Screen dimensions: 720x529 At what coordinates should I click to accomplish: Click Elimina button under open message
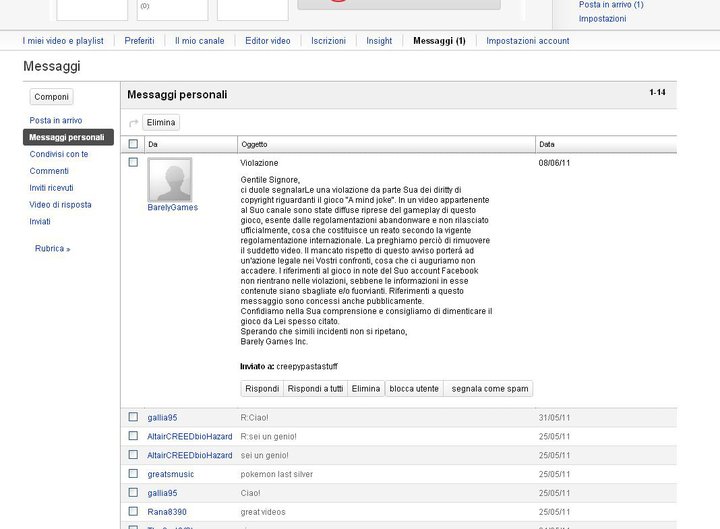click(366, 388)
